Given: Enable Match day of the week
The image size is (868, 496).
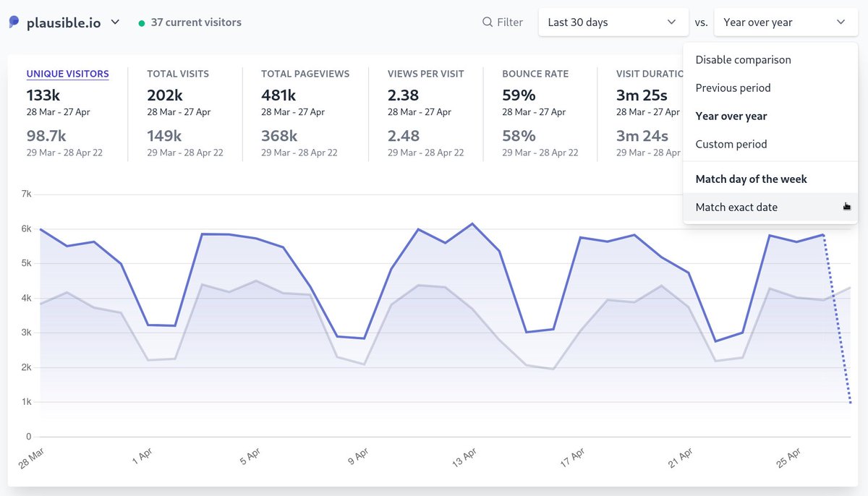Looking at the screenshot, I should (751, 179).
